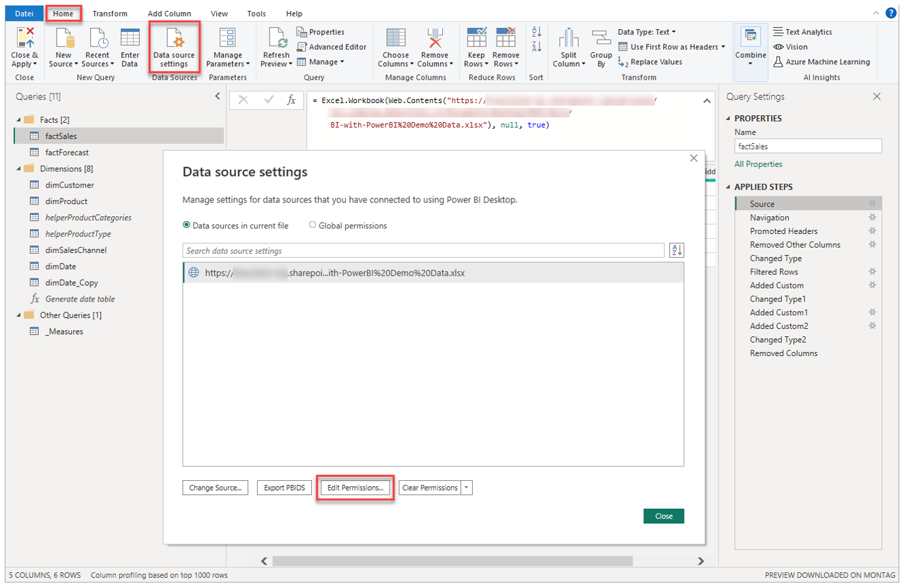Viewport: 902px width, 588px height.
Task: Click the Manage Parameters icon
Action: point(227,38)
